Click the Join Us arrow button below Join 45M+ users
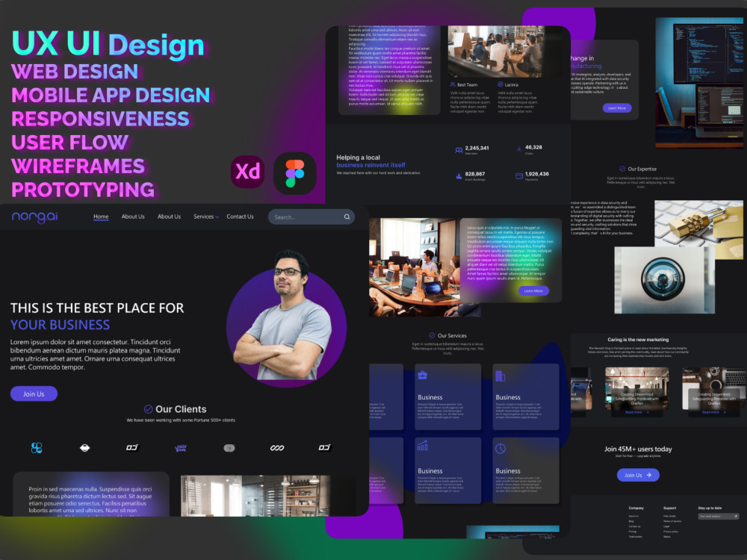This screenshot has height=560, width=747. point(638,475)
